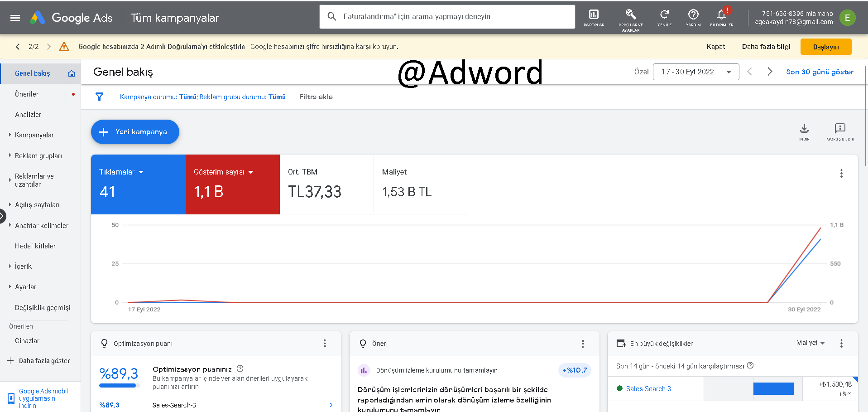
Task: Open the Tıklamalar metric dropdown
Action: click(121, 172)
